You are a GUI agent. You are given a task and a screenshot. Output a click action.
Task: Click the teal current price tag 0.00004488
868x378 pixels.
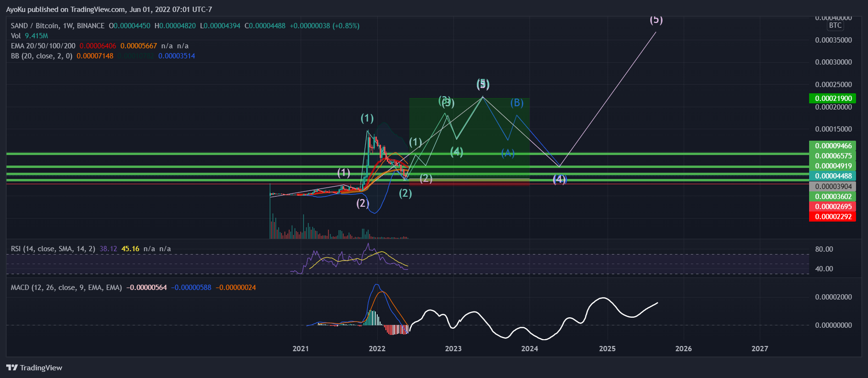coord(833,176)
